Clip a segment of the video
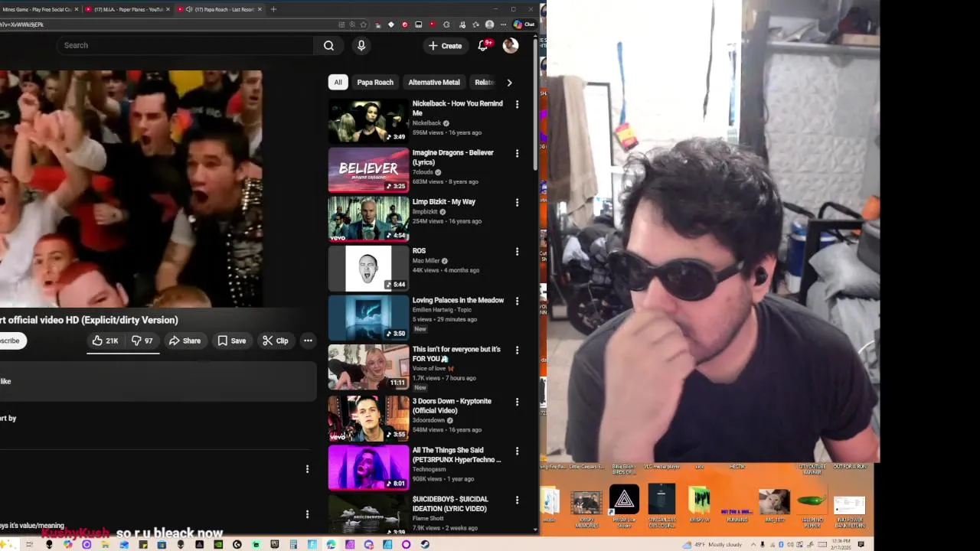Image resolution: width=980 pixels, height=551 pixels. (x=276, y=341)
